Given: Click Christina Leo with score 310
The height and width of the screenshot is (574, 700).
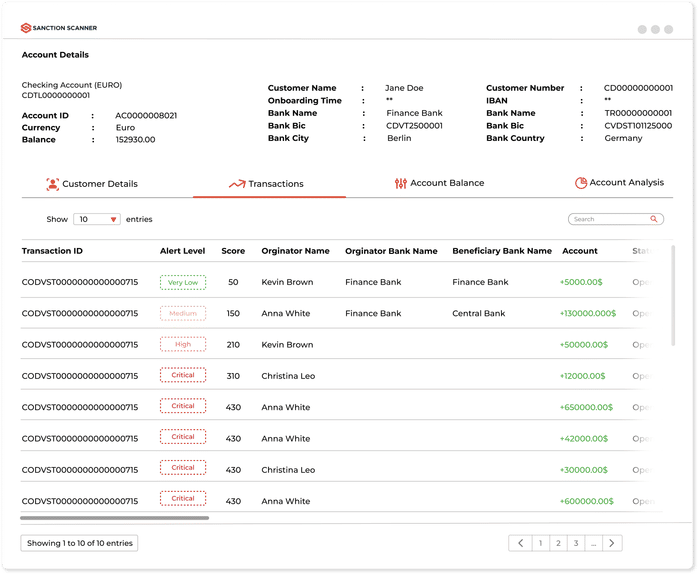Looking at the screenshot, I should pyautogui.click(x=288, y=376).
